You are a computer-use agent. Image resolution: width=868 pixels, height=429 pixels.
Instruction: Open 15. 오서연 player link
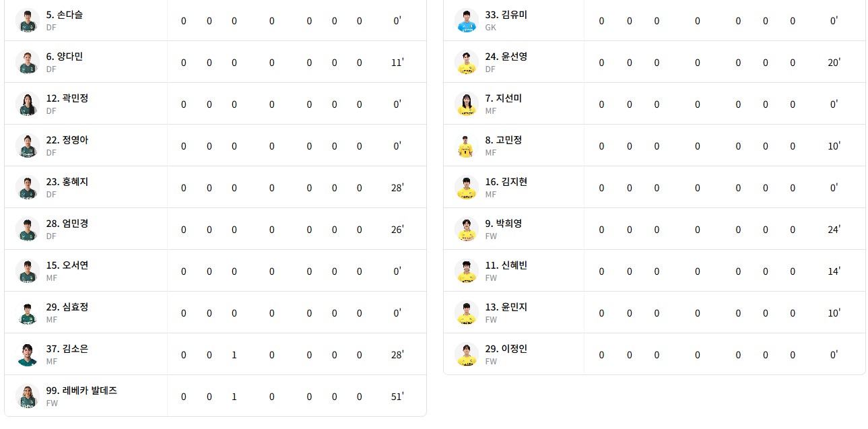pyautogui.click(x=67, y=265)
